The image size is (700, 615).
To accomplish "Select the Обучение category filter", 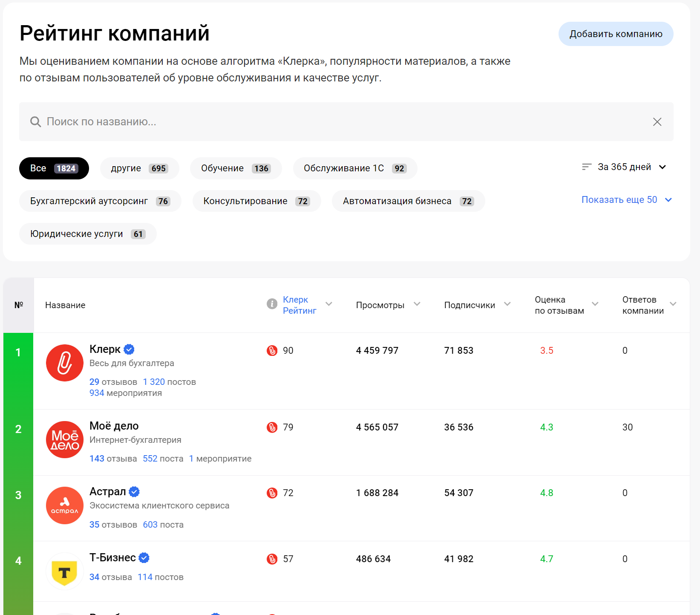I will coord(236,168).
